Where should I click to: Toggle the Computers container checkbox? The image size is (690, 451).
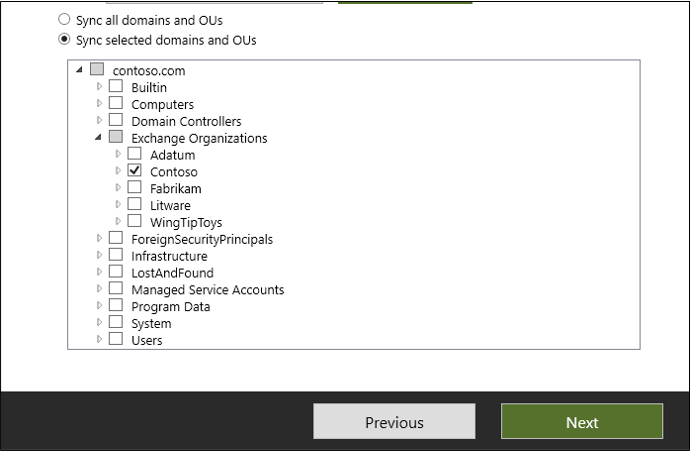(x=116, y=104)
